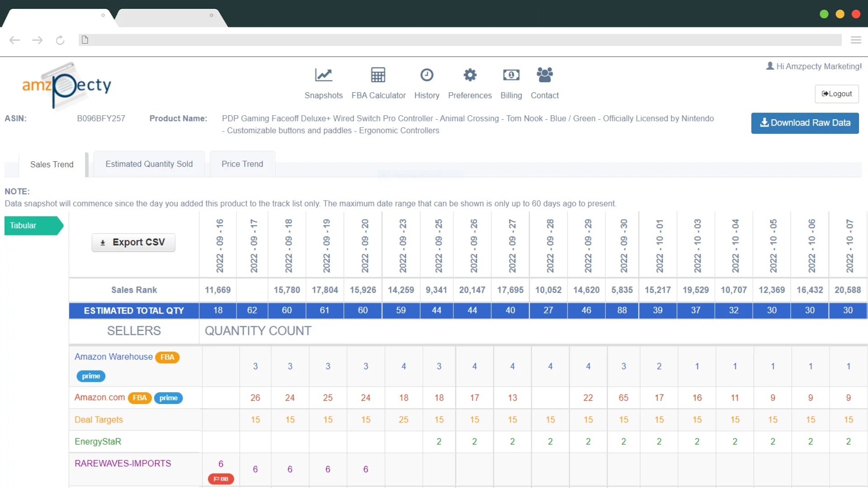The height and width of the screenshot is (488, 868).
Task: Toggle FBA badge on Amazon.com row
Action: pyautogui.click(x=140, y=397)
